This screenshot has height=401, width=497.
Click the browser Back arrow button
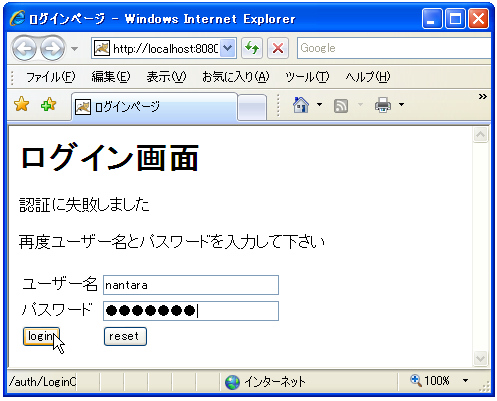coord(24,49)
